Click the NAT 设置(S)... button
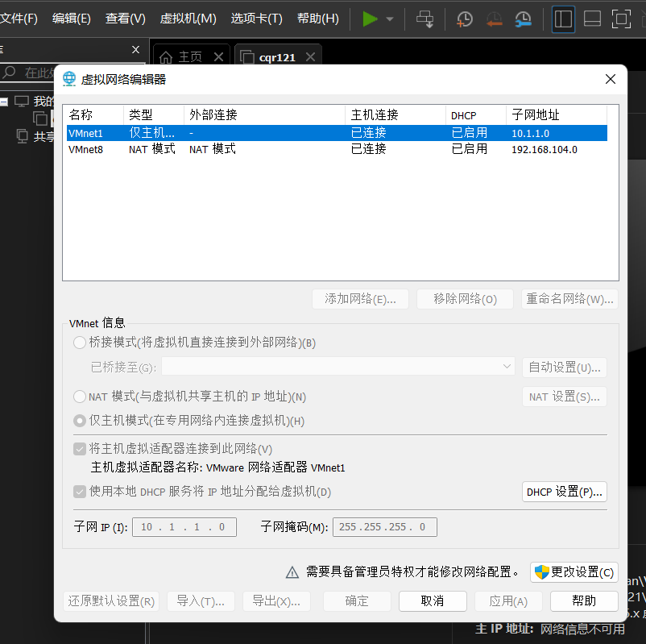The width and height of the screenshot is (646, 644). [565, 397]
